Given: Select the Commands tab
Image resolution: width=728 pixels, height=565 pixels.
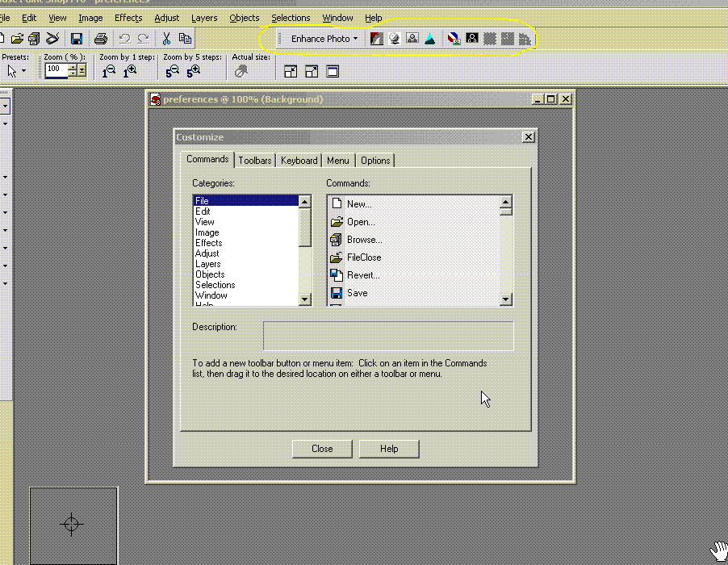Looking at the screenshot, I should 207,159.
